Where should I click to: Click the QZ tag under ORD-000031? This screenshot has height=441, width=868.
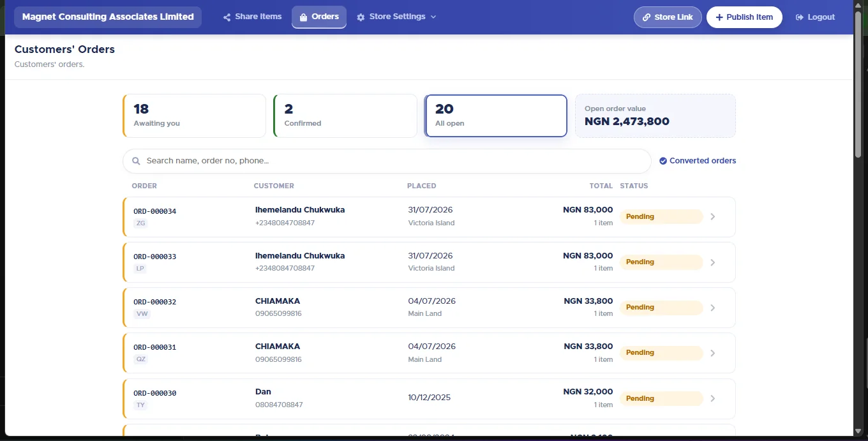141,359
